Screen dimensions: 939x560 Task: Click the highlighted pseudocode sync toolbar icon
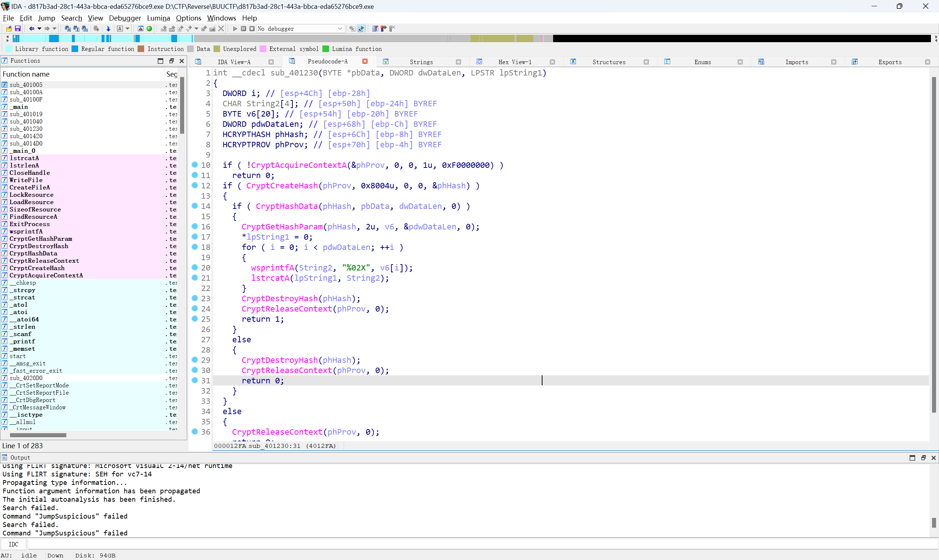click(x=361, y=29)
